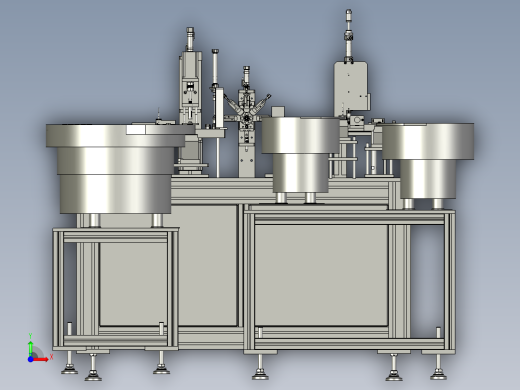Click the green Y axis arrow of the triad
This screenshot has height=390, width=520.
[x=31, y=348]
